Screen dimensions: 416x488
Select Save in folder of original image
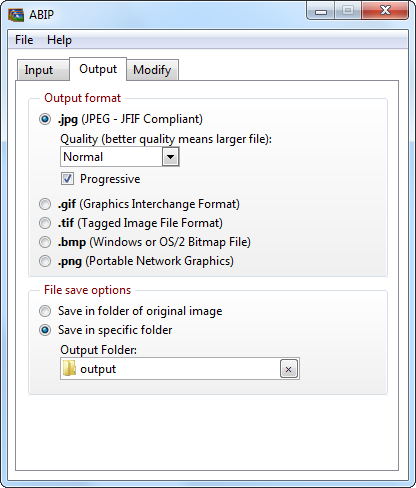point(45,311)
